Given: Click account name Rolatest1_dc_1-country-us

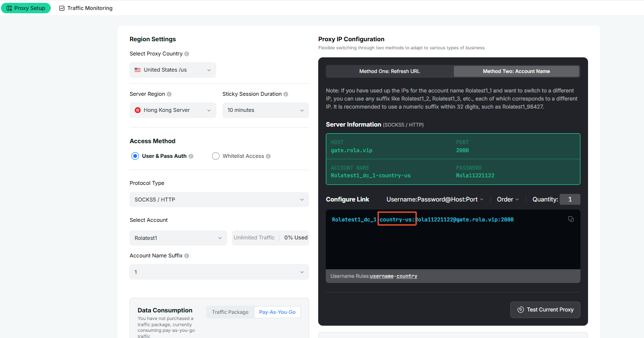Looking at the screenshot, I should (x=371, y=175).
